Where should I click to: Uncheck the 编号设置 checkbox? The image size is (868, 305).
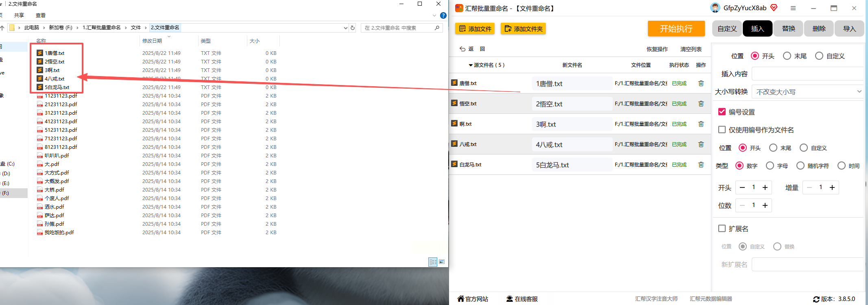722,112
